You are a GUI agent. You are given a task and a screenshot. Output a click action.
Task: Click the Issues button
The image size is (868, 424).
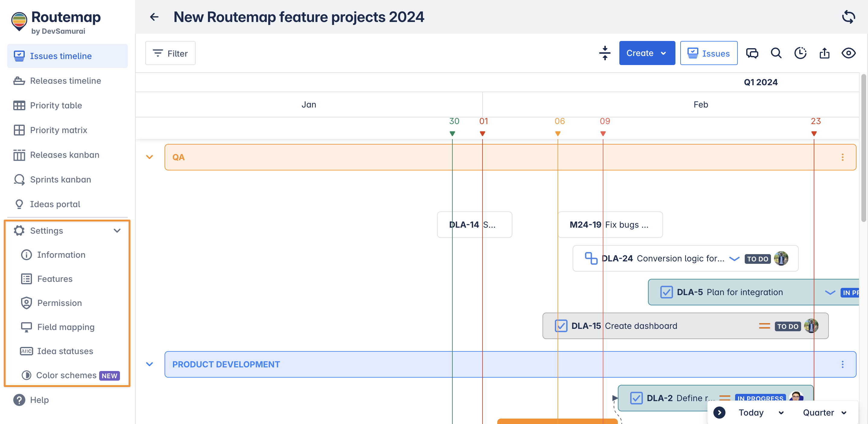pyautogui.click(x=708, y=53)
